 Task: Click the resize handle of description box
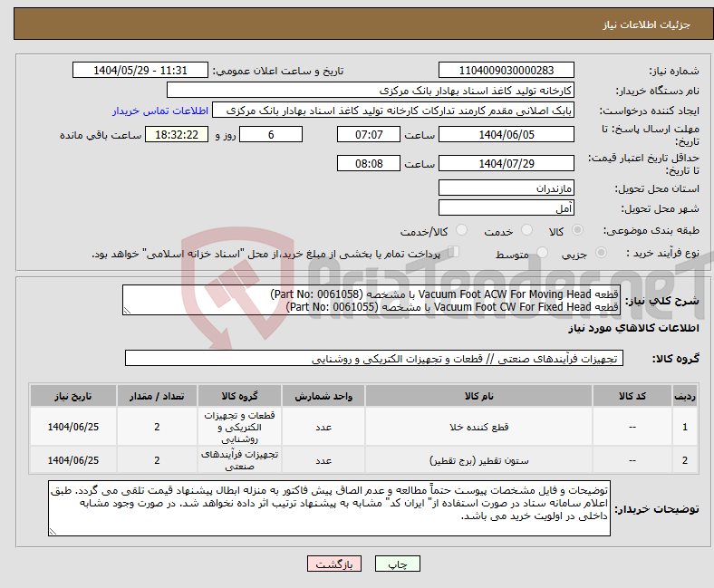pos(127,310)
